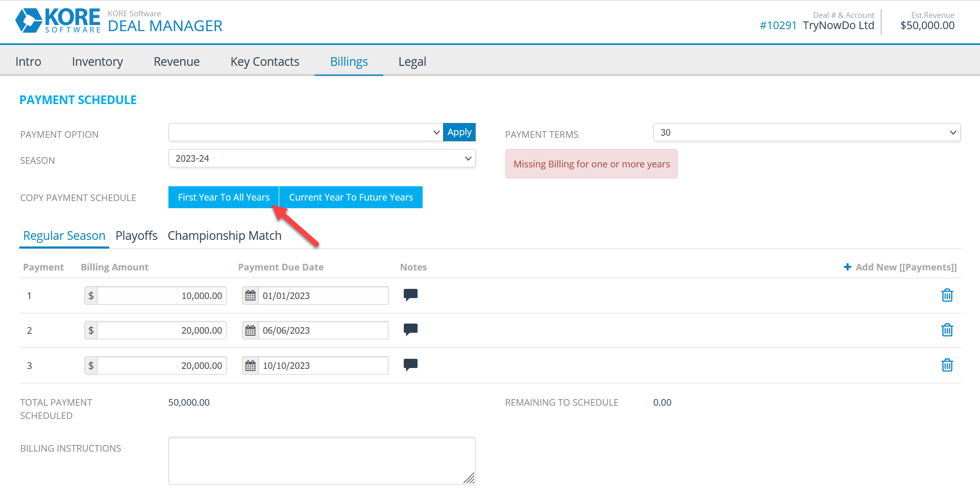Click the 50,000.00 total payment scheduled
The image size is (980, 495).
click(189, 403)
